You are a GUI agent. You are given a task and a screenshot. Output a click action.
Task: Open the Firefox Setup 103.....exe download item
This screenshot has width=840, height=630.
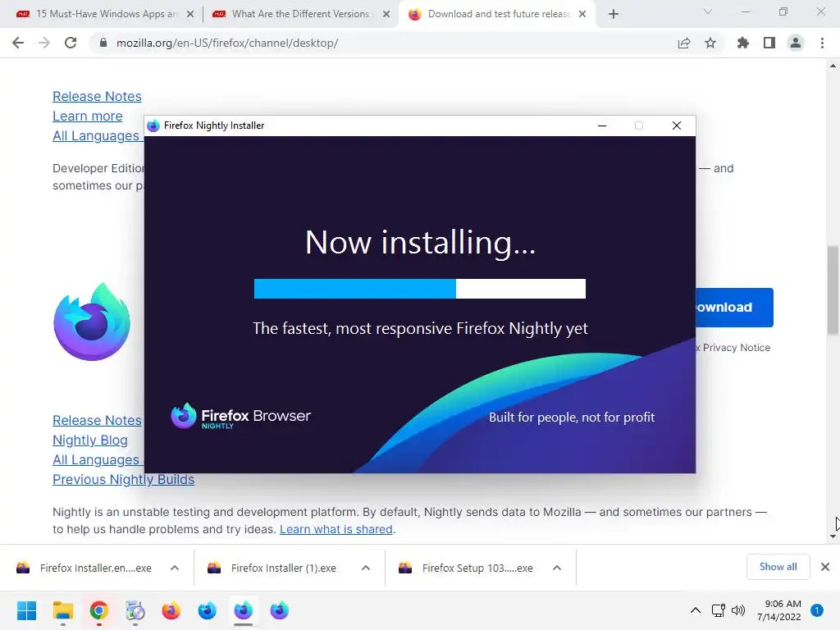tap(466, 568)
